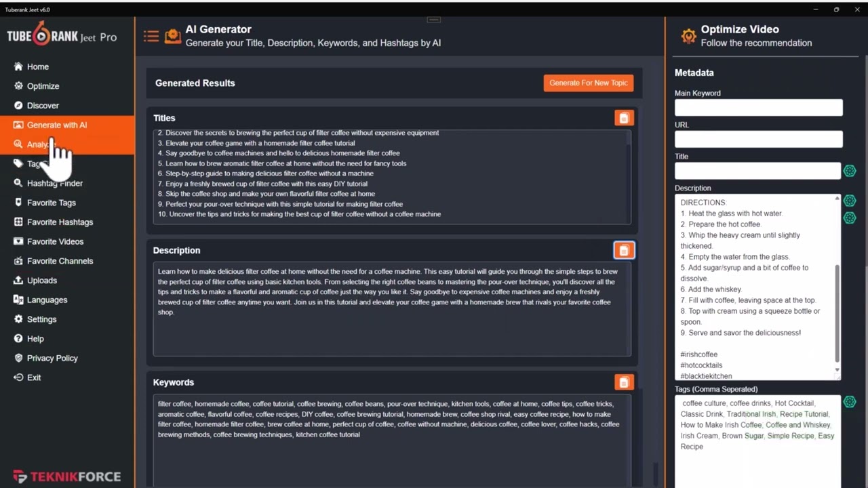Viewport: 868px width, 488px height.
Task: Copy the generated Titles with the orange icon
Action: (624, 118)
